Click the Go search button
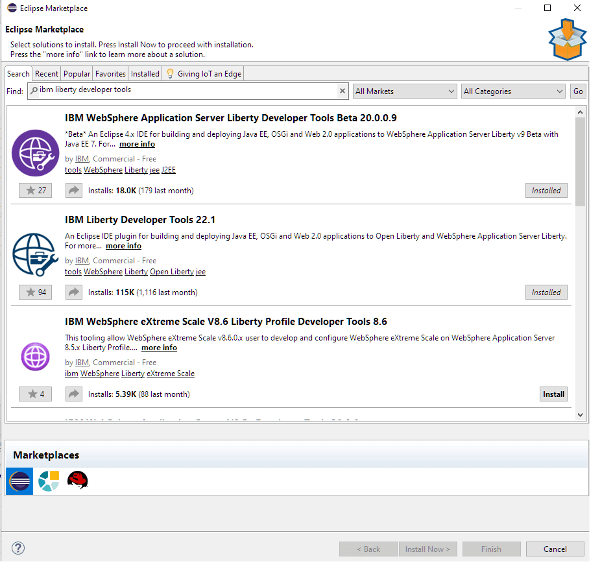Viewport: 590px width, 562px height. pyautogui.click(x=578, y=91)
